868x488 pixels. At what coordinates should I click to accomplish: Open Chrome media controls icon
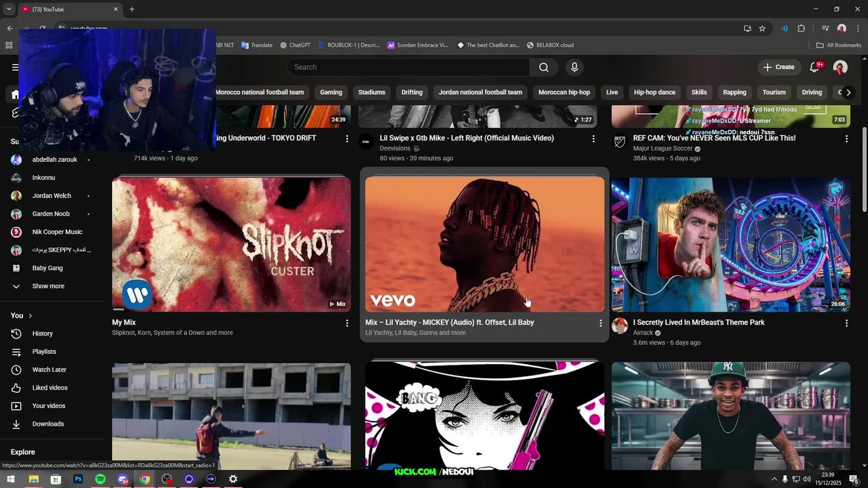(x=825, y=28)
